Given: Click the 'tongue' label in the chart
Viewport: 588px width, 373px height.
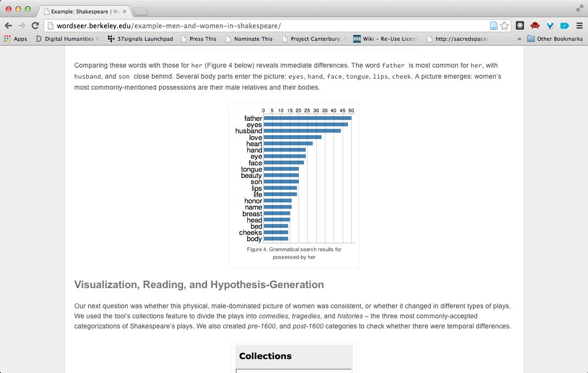Looking at the screenshot, I should (252, 169).
